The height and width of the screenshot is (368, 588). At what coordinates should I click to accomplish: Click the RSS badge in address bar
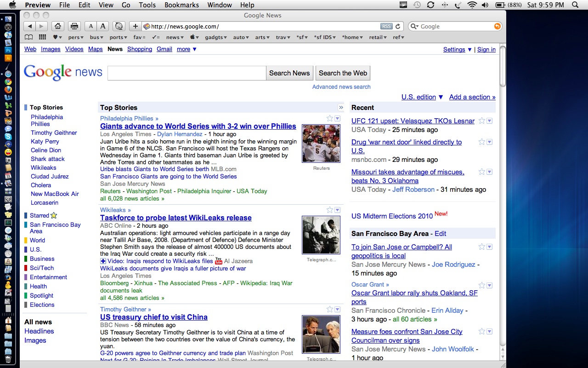386,26
